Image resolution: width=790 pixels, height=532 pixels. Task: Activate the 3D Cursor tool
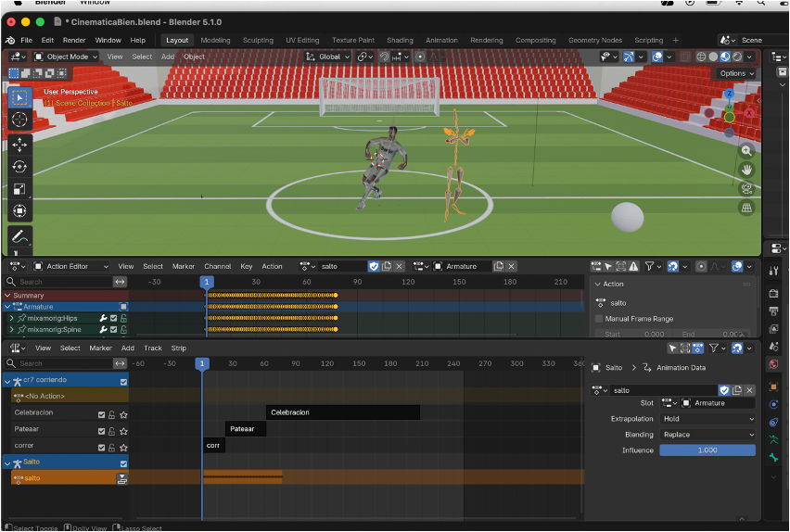click(19, 120)
